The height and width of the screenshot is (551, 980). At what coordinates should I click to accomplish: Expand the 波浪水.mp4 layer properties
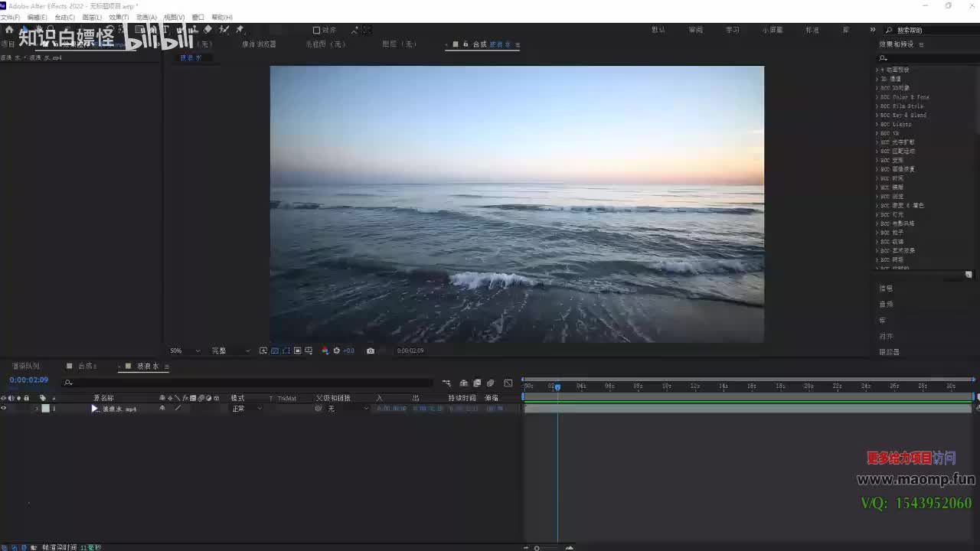click(36, 409)
